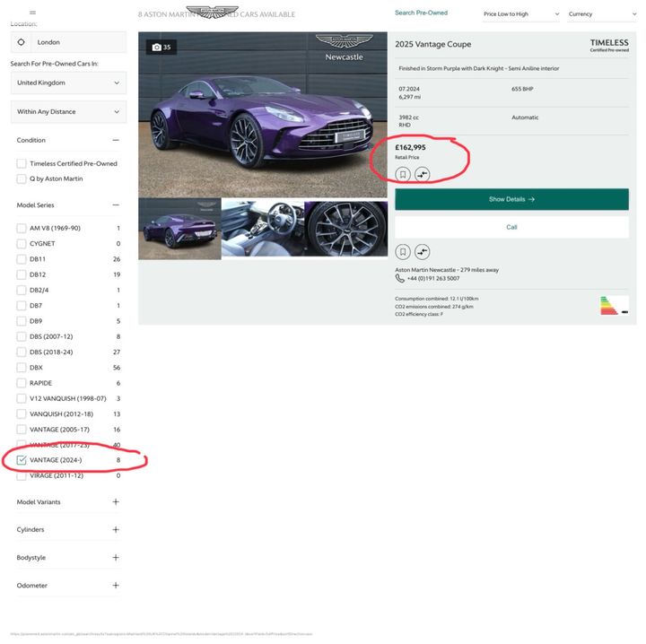Check the CYGNET model checkbox
Screen dimensions: 646x644
pyautogui.click(x=22, y=244)
